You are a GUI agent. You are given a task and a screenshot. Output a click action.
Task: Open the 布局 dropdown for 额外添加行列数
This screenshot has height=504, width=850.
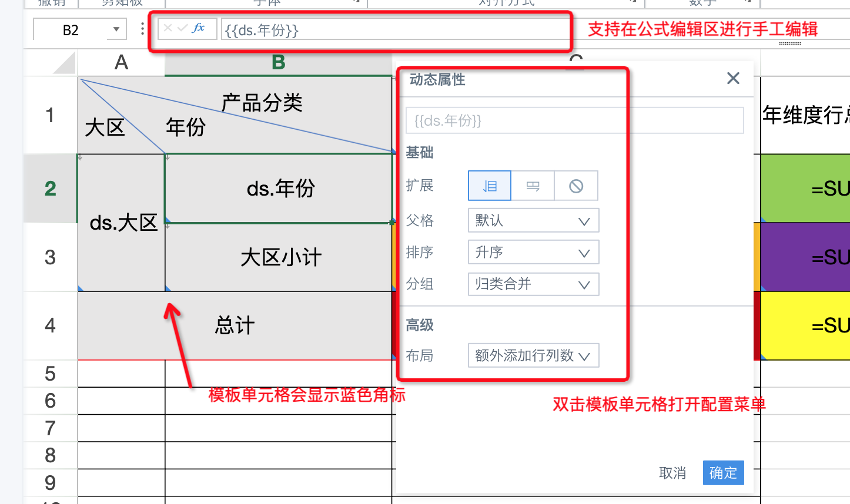coord(533,355)
